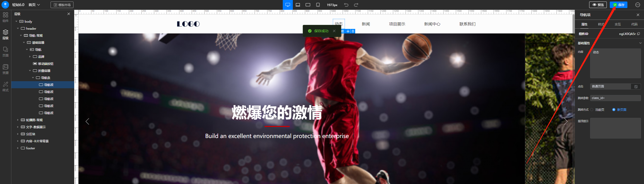This screenshot has height=184, width=644.
Task: Collapse the header tree node
Action: (18, 28)
